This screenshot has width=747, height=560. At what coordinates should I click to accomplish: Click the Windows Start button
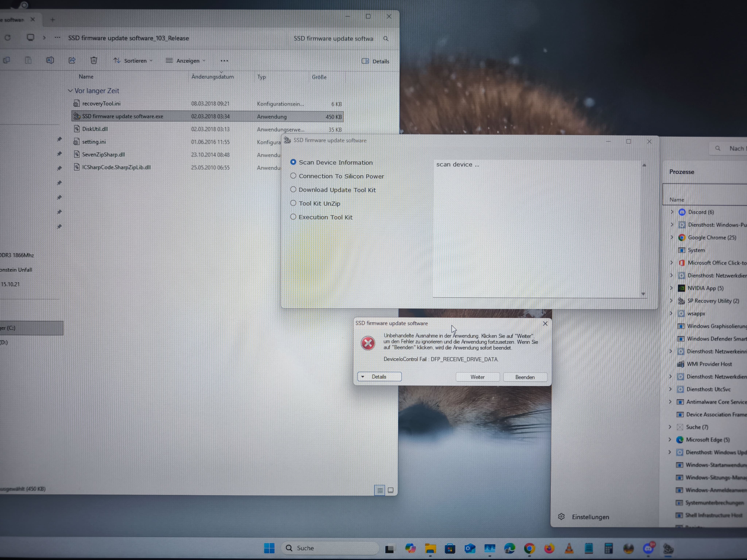269,548
